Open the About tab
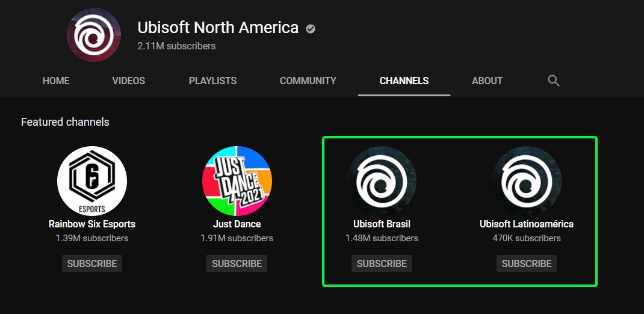Screen dimensions: 644x314 coord(487,81)
